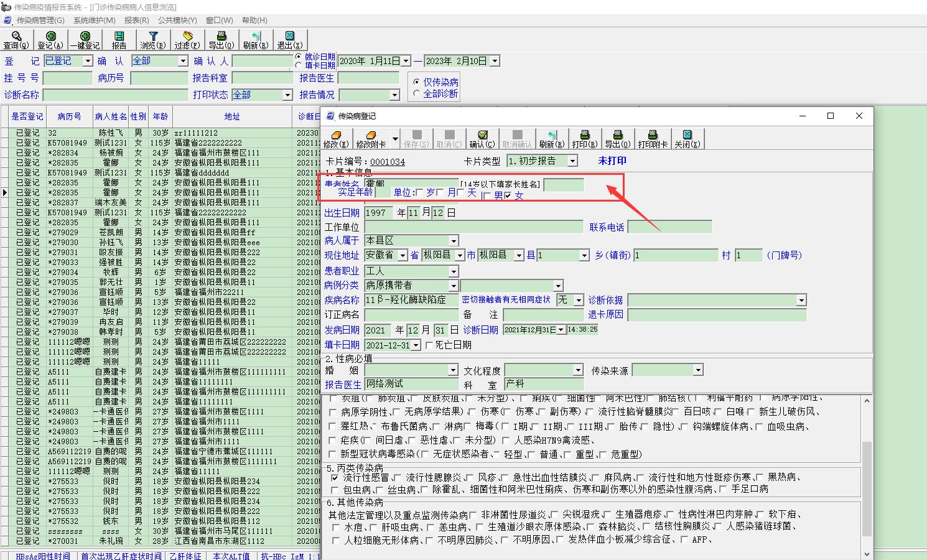
Task: Click the 保存(S) save icon in dialog
Action: click(x=417, y=135)
